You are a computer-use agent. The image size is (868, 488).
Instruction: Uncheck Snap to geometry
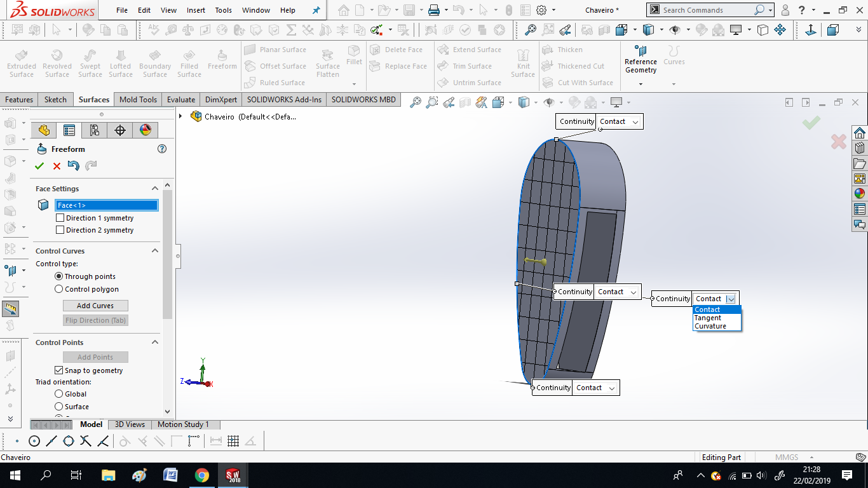coord(58,370)
